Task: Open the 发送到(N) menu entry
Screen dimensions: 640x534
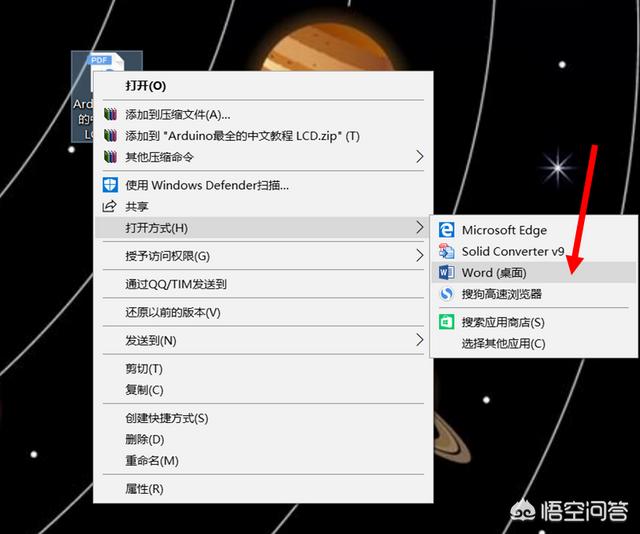Action: 263,340
